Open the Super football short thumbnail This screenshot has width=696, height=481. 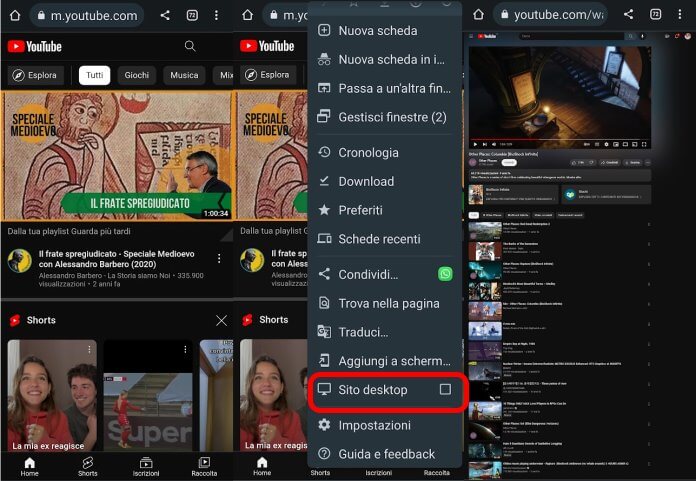click(x=148, y=396)
